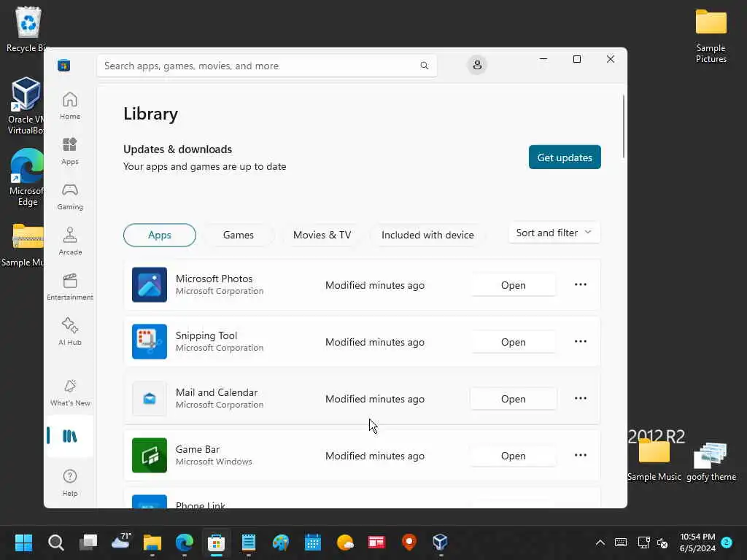Show hidden system tray icons
The height and width of the screenshot is (560, 747).
(600, 542)
